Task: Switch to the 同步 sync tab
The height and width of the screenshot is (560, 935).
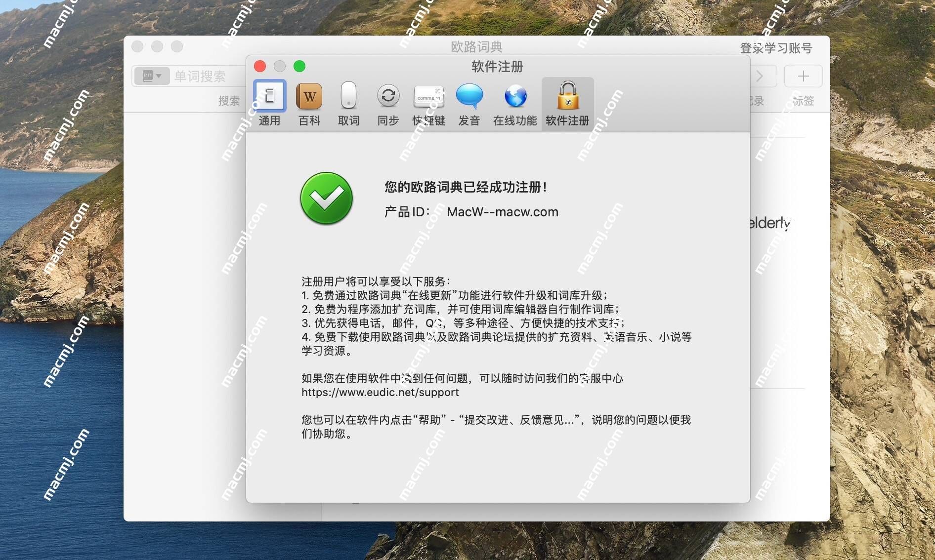Action: [x=388, y=104]
